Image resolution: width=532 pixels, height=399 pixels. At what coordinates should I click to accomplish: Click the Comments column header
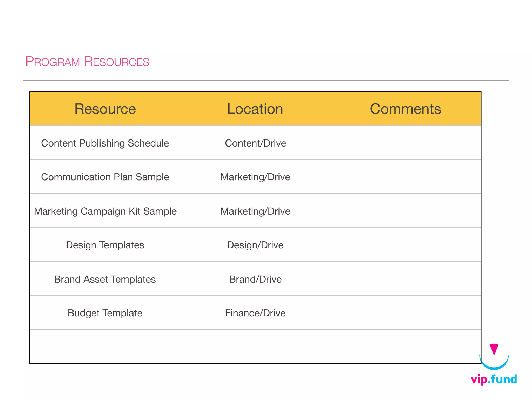[405, 109]
